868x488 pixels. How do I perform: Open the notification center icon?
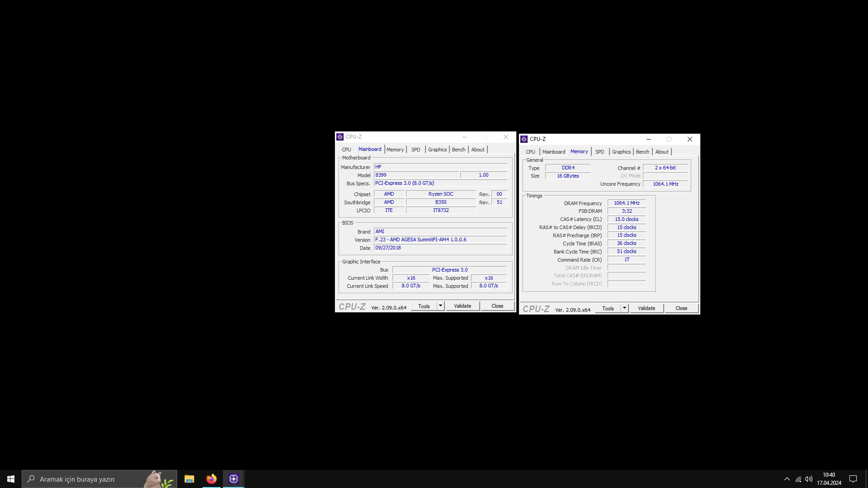pyautogui.click(x=853, y=479)
